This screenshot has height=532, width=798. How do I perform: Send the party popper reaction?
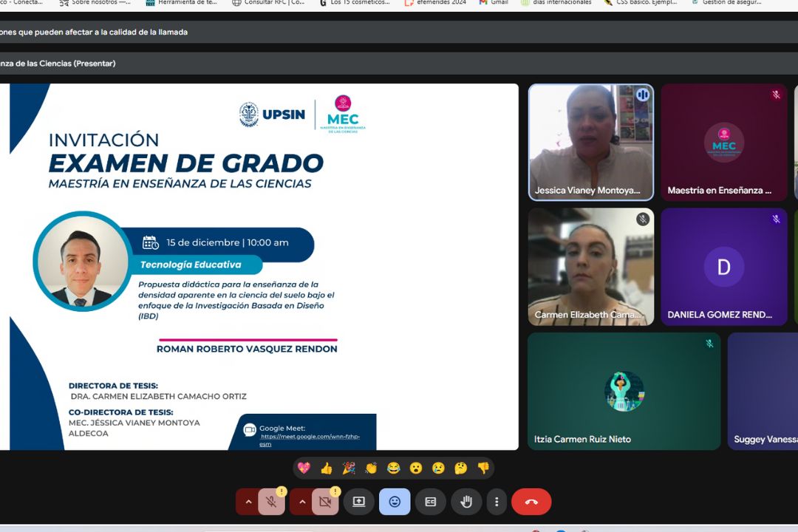coord(349,468)
